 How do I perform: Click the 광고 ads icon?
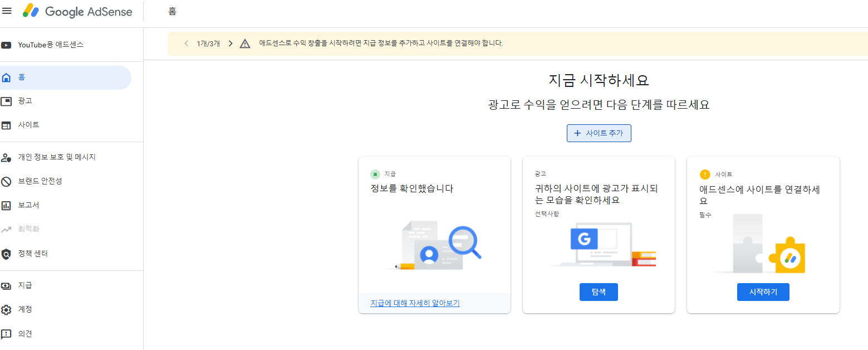click(6, 101)
